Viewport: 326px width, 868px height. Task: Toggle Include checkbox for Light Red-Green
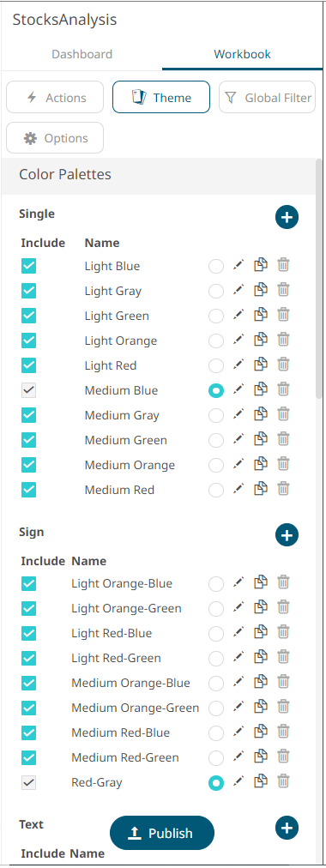(29, 658)
